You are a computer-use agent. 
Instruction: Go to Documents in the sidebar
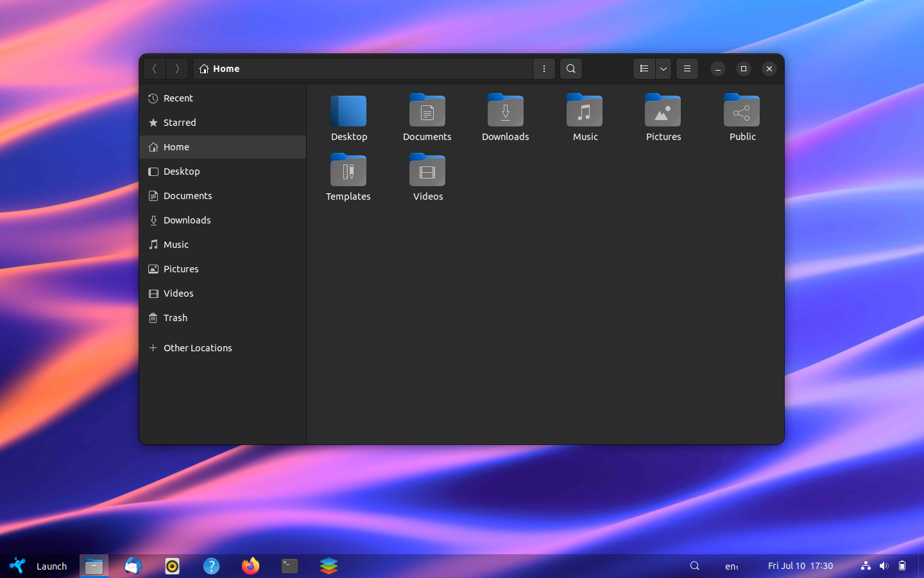point(223,196)
